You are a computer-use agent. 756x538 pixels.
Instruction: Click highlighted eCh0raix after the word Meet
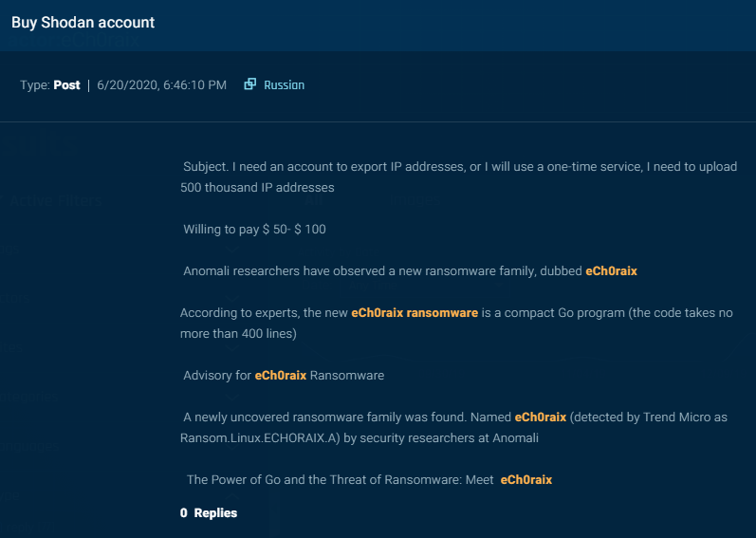pyautogui.click(x=526, y=480)
